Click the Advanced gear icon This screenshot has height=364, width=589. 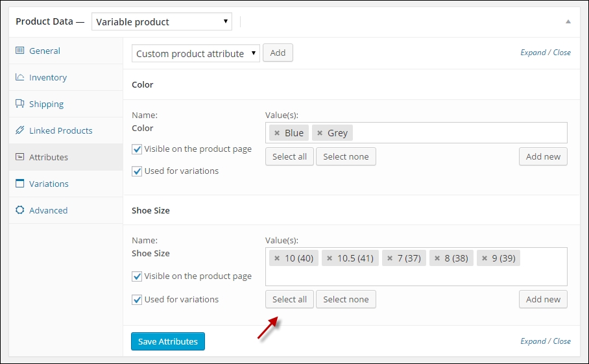19,210
